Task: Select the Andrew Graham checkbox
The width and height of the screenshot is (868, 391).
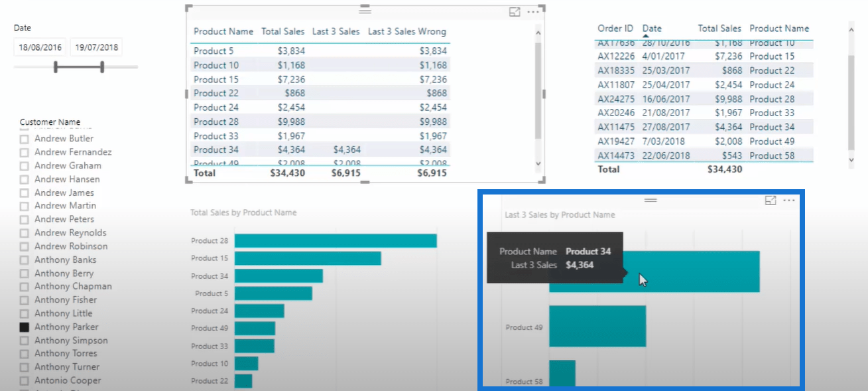Action: tap(25, 166)
